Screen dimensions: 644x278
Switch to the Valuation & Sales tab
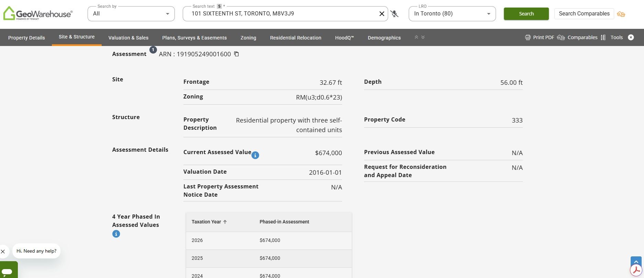click(128, 38)
